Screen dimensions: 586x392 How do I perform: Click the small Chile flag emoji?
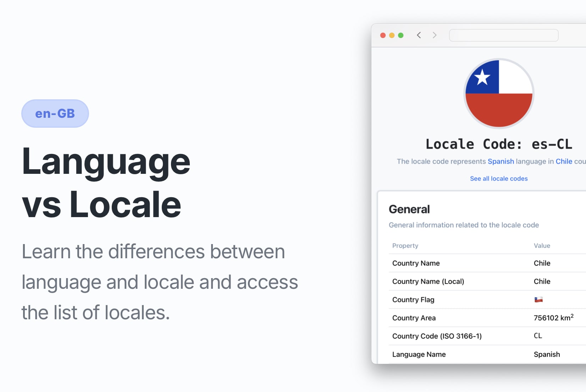[x=538, y=299]
